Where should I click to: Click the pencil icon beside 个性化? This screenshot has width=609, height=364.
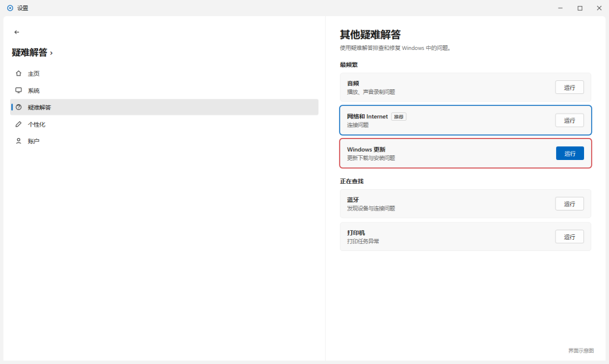tap(18, 124)
